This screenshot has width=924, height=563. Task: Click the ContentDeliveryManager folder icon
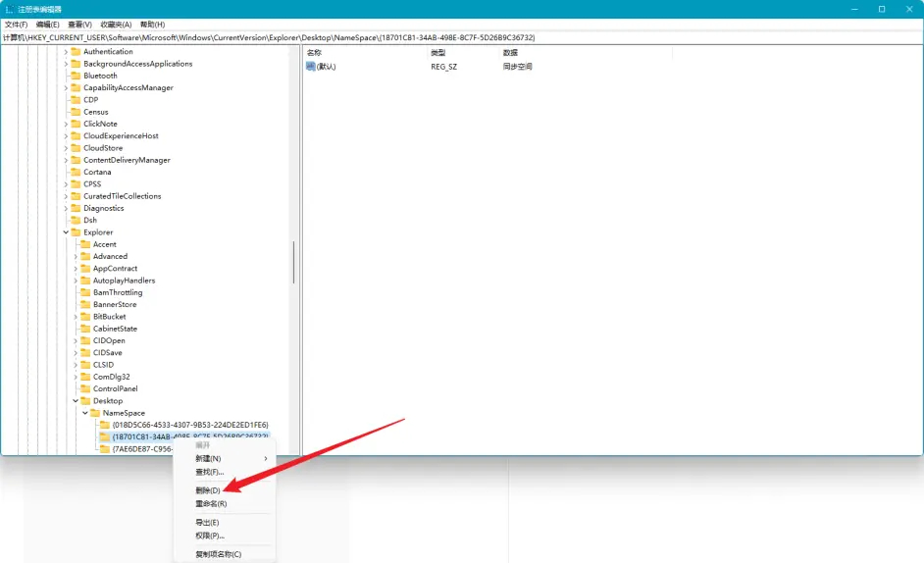[x=76, y=160]
